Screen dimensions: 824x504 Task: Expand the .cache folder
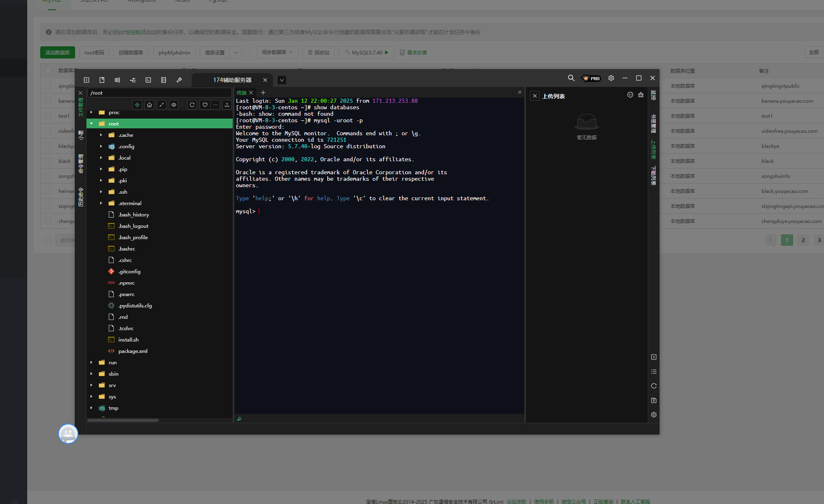[101, 135]
